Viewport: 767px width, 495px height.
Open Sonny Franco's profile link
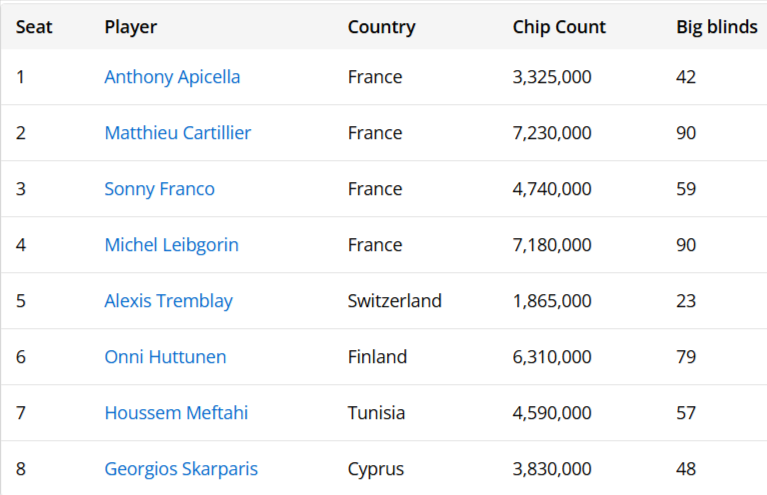159,189
